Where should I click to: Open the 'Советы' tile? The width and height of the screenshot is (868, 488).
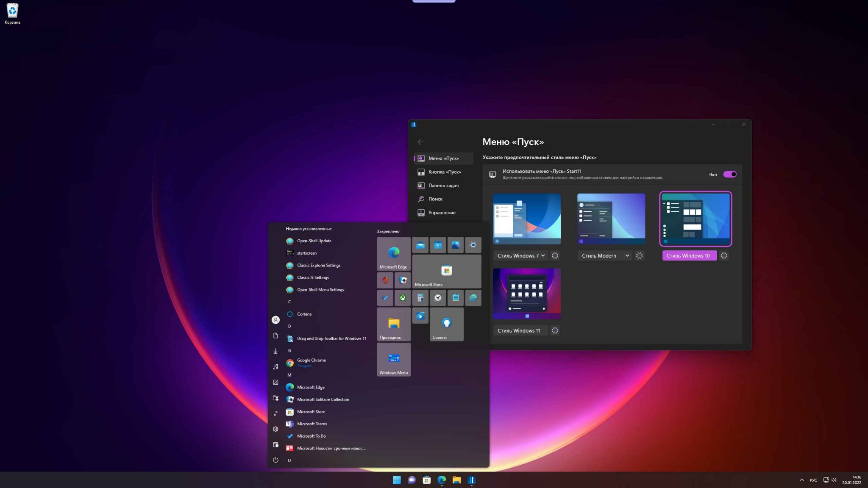point(447,324)
